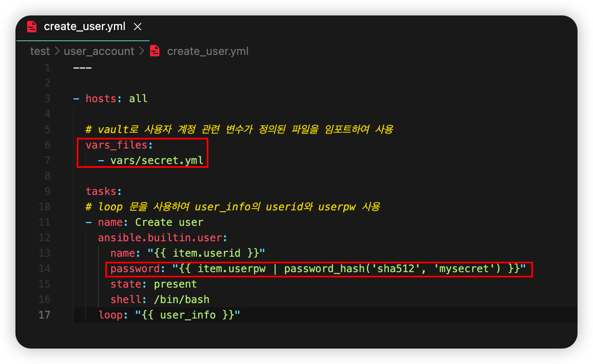The image size is (593, 364).
Task: Open the 'test' breadcrumb folder
Action: point(40,51)
